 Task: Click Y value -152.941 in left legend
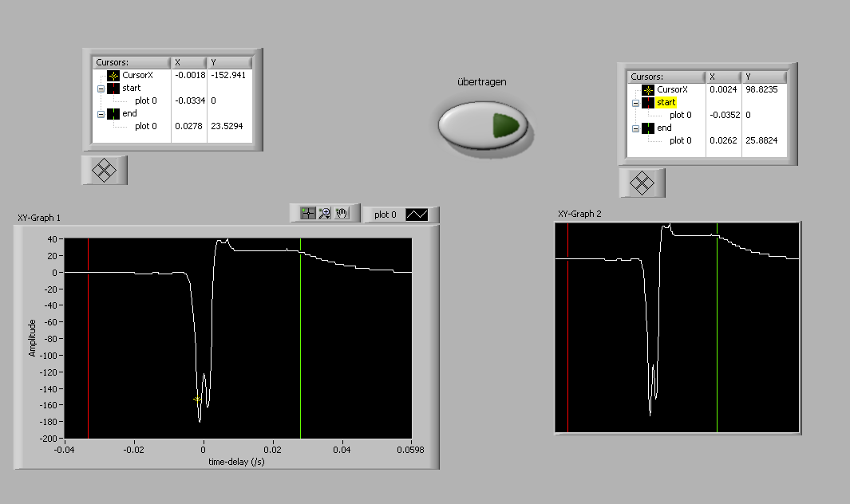[x=228, y=75]
